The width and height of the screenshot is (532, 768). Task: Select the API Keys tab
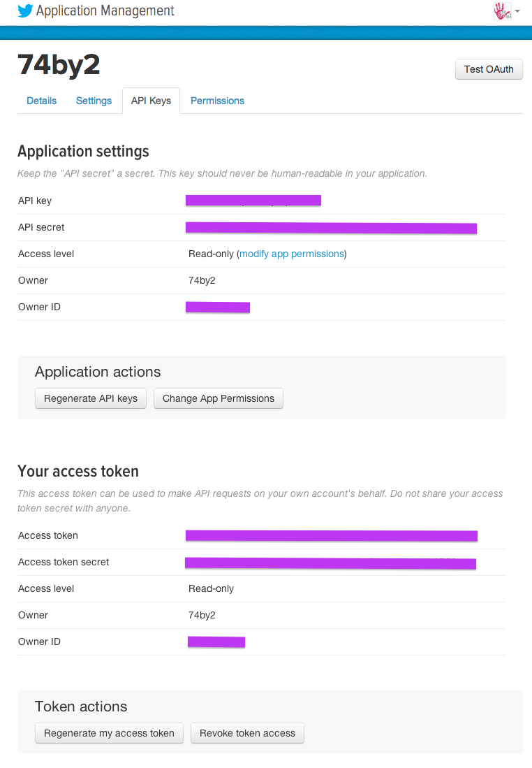pyautogui.click(x=151, y=101)
